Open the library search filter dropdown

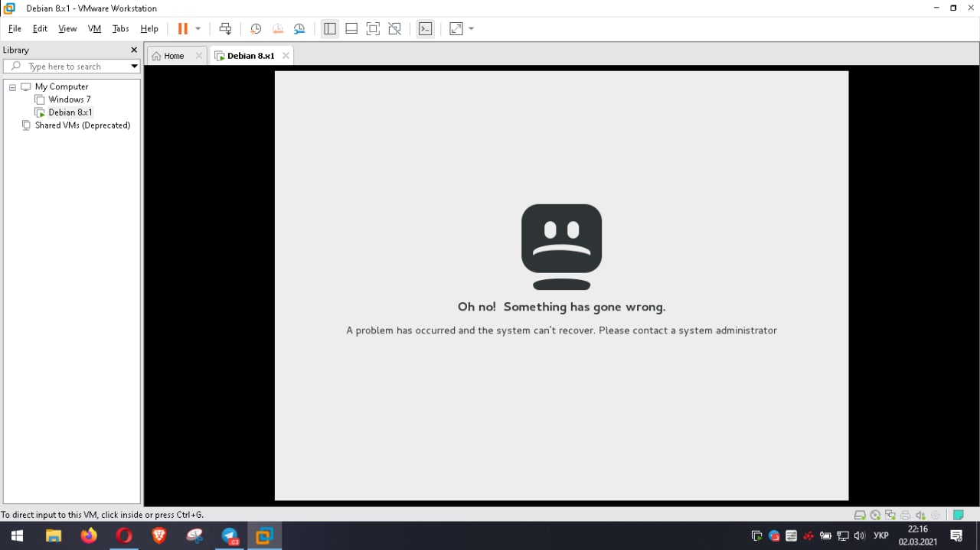134,67
